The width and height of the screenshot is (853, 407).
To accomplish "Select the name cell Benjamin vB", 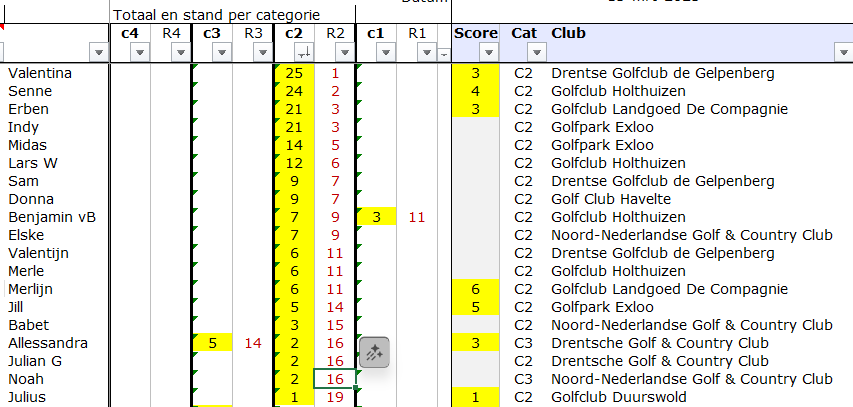I will [52, 217].
